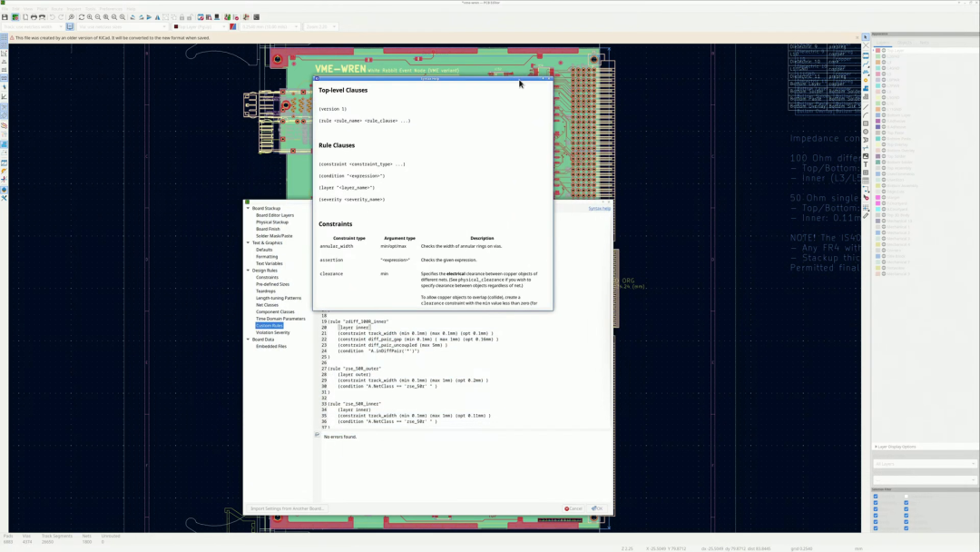Click Import Settings from Another Board button
The width and height of the screenshot is (980, 552).
click(x=287, y=508)
